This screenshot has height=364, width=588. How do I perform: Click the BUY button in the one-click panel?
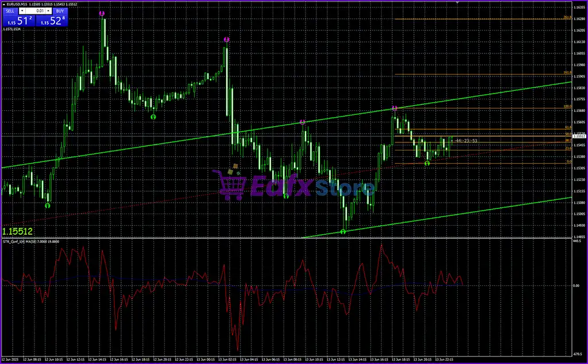[60, 11]
